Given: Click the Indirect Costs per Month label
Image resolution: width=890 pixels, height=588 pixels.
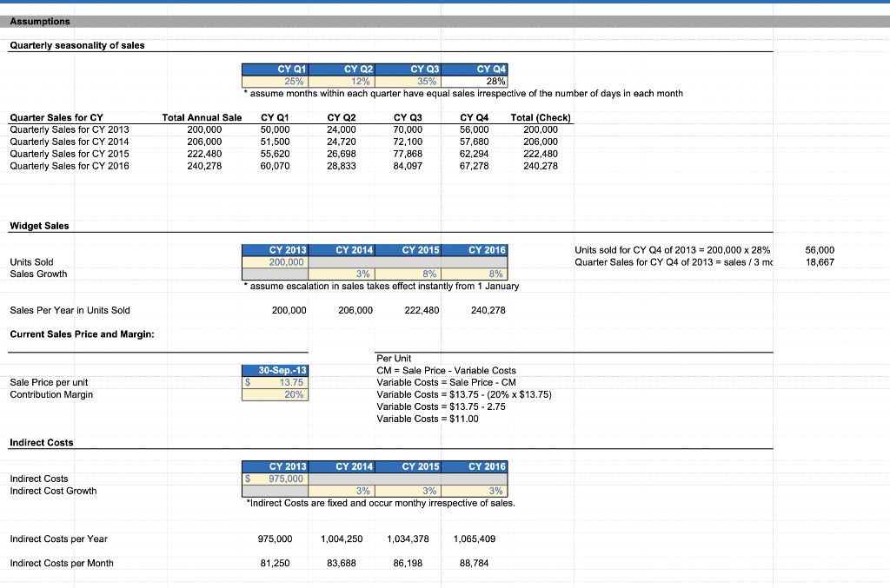Looking at the screenshot, I should (62, 564).
